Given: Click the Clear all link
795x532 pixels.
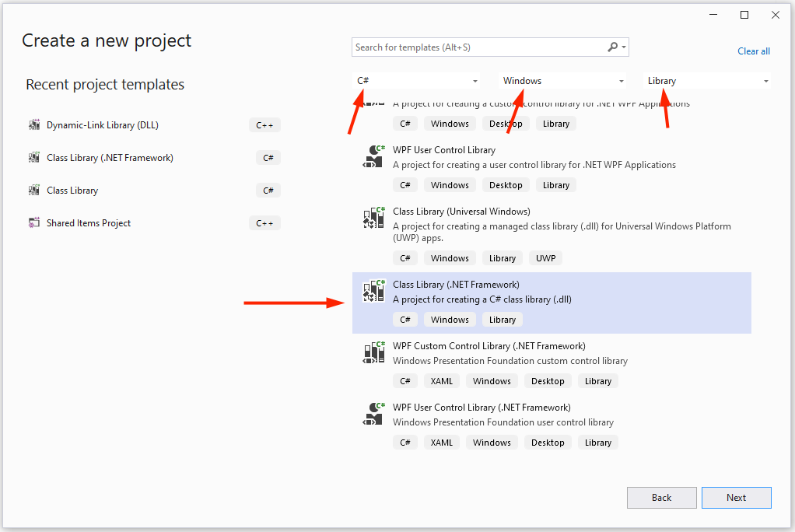Looking at the screenshot, I should coord(754,51).
